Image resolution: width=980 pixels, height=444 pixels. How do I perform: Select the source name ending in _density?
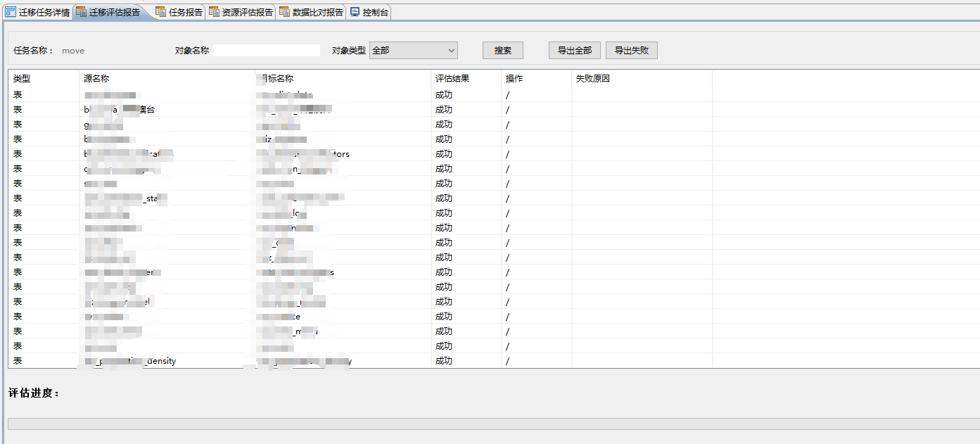coord(130,361)
